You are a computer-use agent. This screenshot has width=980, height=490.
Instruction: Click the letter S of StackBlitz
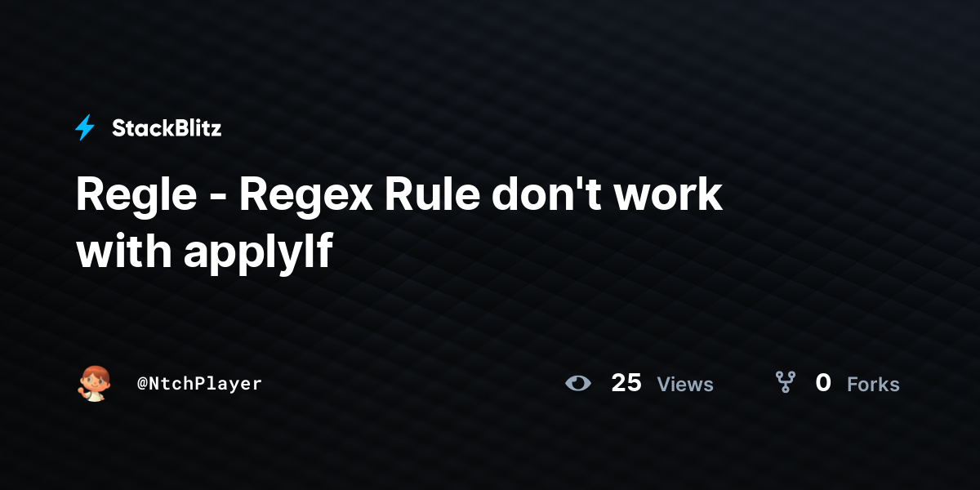point(119,128)
